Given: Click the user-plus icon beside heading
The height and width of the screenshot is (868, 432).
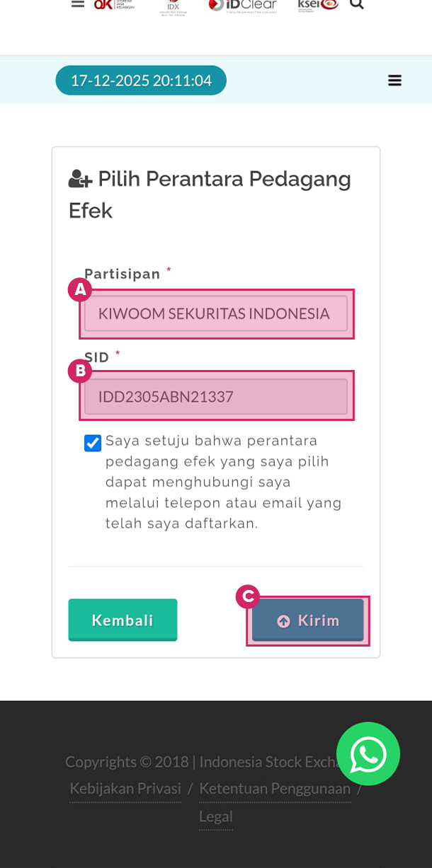Looking at the screenshot, I should (x=80, y=180).
